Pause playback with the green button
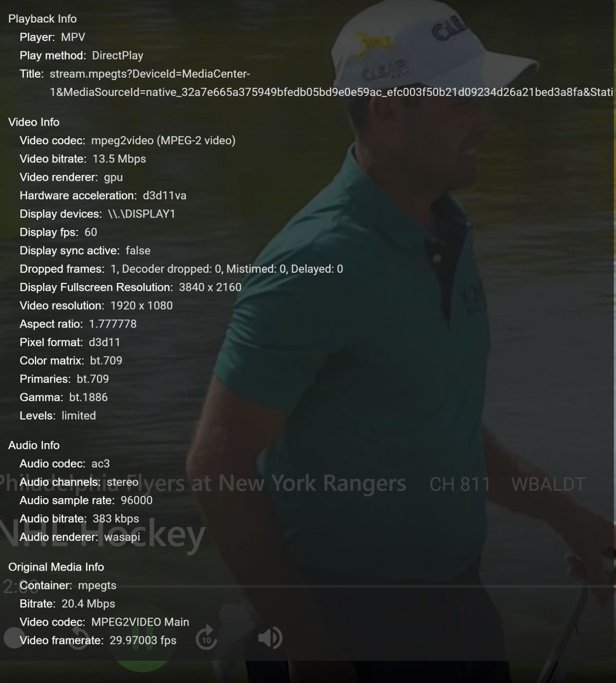This screenshot has height=683, width=616. 144,638
